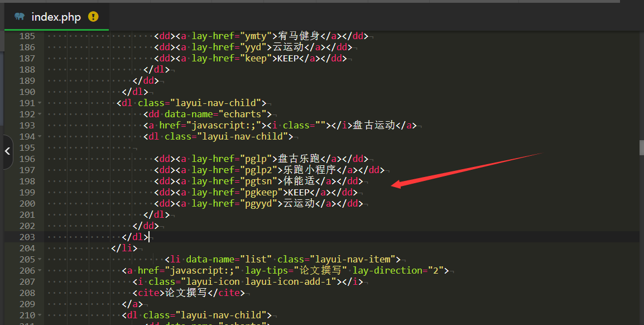
Task: Collapse the left sidebar with the arrow handle
Action: (x=7, y=151)
